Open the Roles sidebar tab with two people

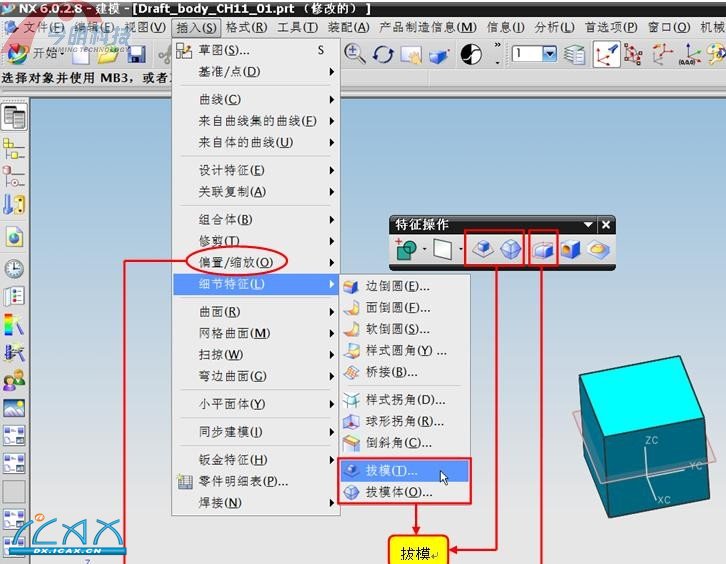[14, 380]
